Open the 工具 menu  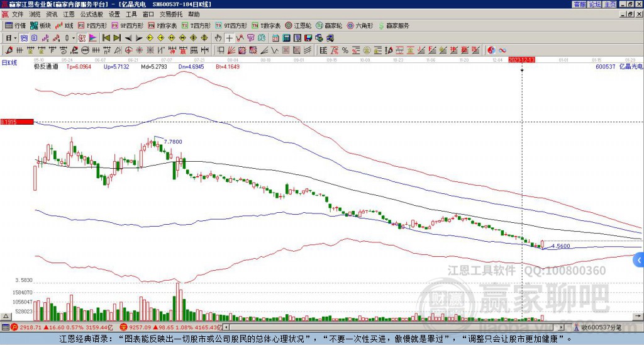click(131, 14)
